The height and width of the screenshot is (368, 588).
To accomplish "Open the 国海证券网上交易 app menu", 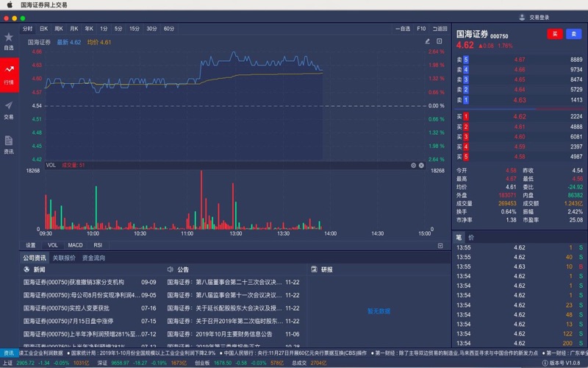I will click(x=44, y=5).
